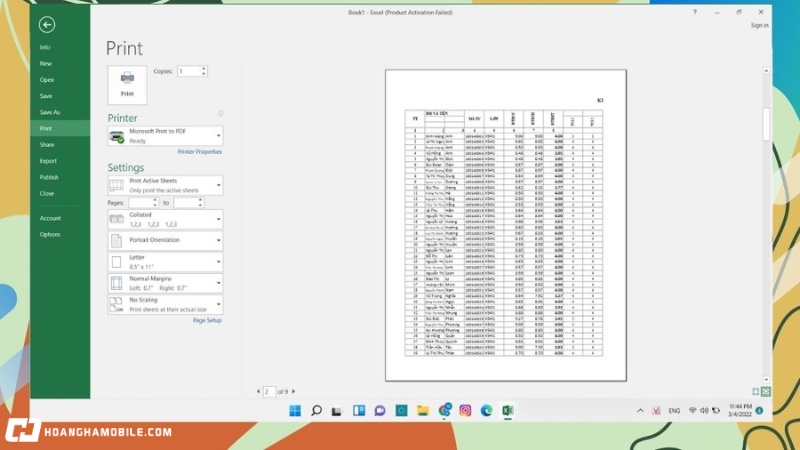Select Save As in the left sidebar
This screenshot has width=800, height=450.
[x=50, y=112]
